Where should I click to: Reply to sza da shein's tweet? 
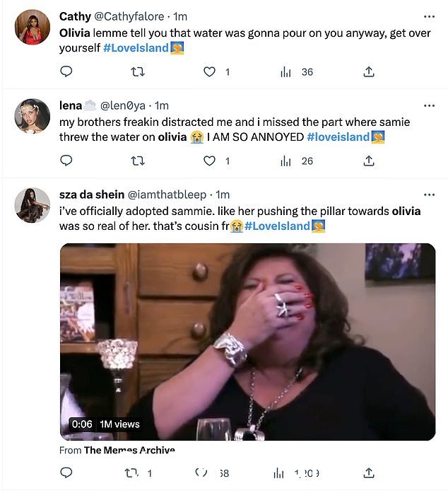(x=66, y=472)
